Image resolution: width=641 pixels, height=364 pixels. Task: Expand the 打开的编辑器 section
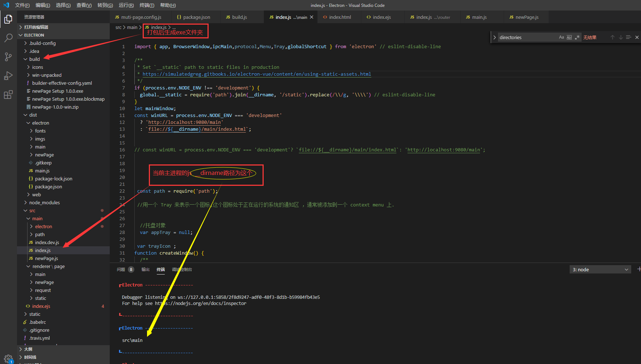click(63, 27)
